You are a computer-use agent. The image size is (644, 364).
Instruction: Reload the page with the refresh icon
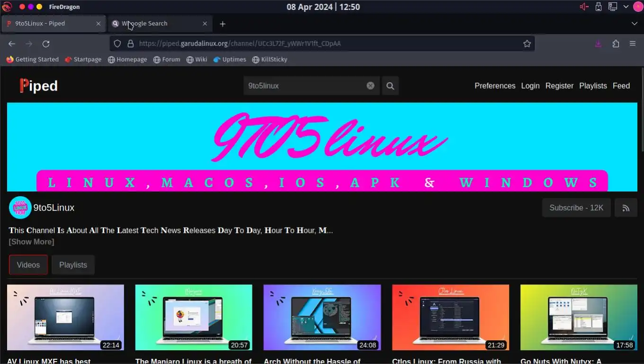tap(46, 44)
